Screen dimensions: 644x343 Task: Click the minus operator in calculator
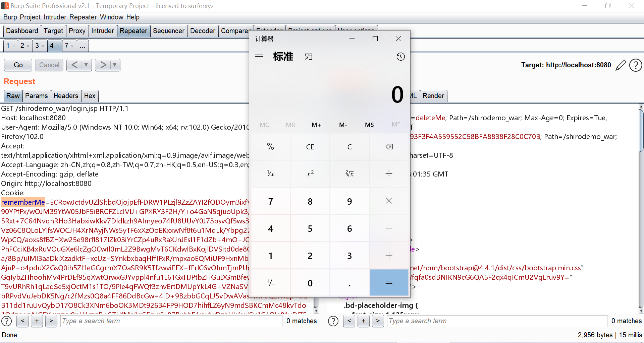click(389, 228)
